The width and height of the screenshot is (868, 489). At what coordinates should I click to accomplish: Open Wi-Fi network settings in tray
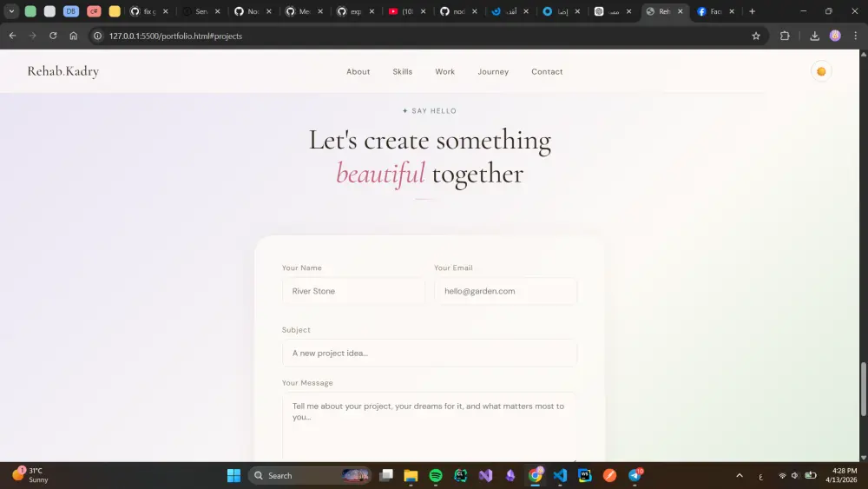pyautogui.click(x=782, y=475)
